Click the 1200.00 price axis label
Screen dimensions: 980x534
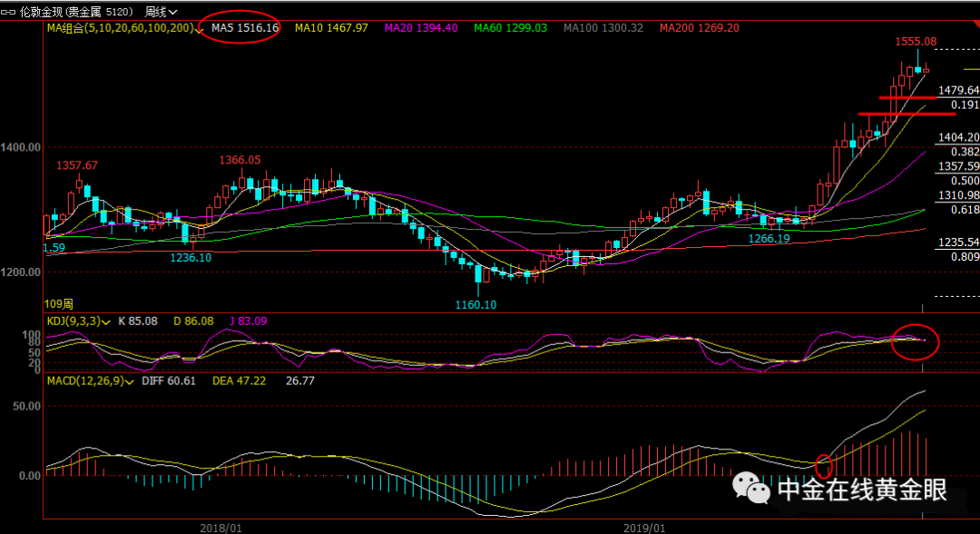click(21, 272)
